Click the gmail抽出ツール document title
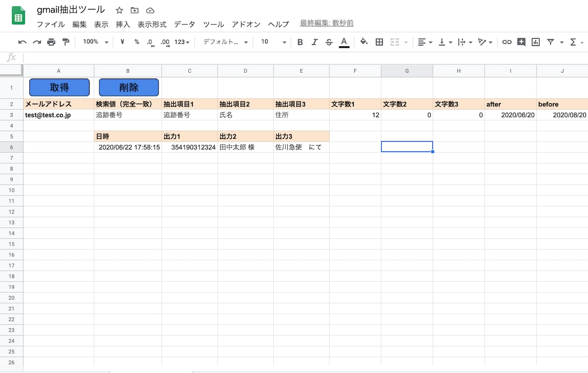 point(71,10)
